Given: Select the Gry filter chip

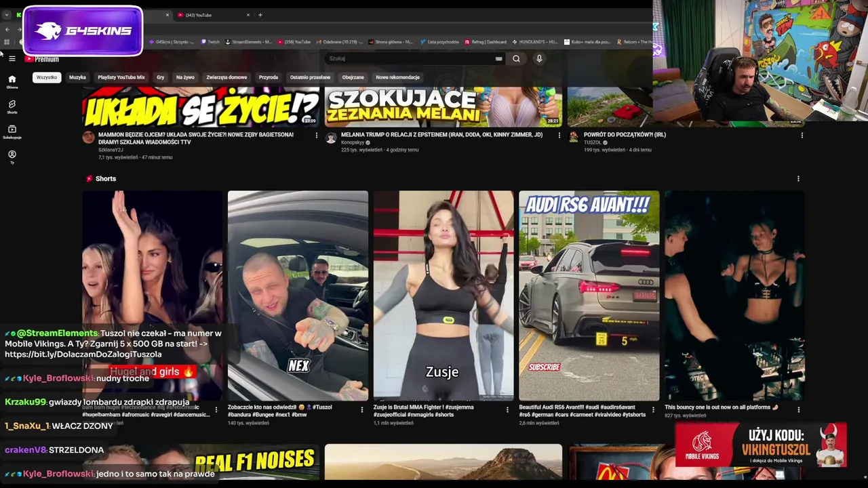Looking at the screenshot, I should click(161, 77).
